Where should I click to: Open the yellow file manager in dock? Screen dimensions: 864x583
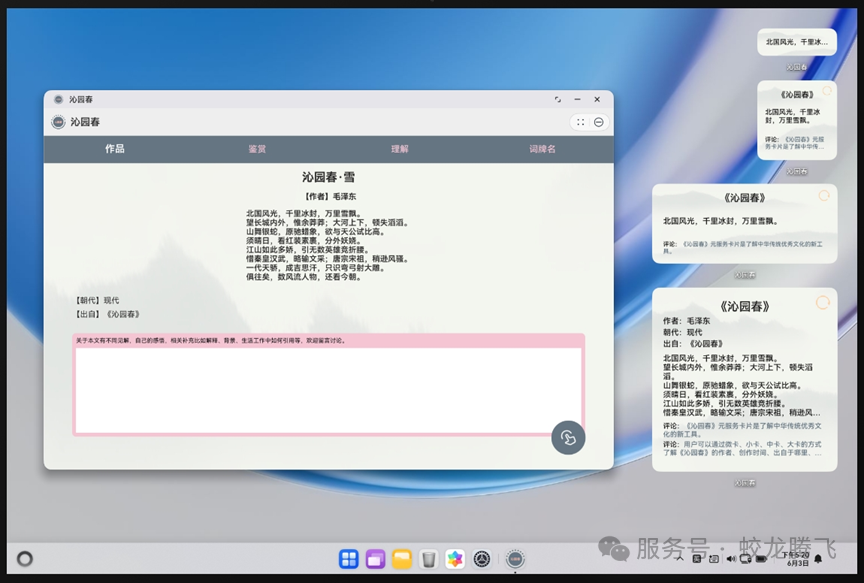click(402, 559)
